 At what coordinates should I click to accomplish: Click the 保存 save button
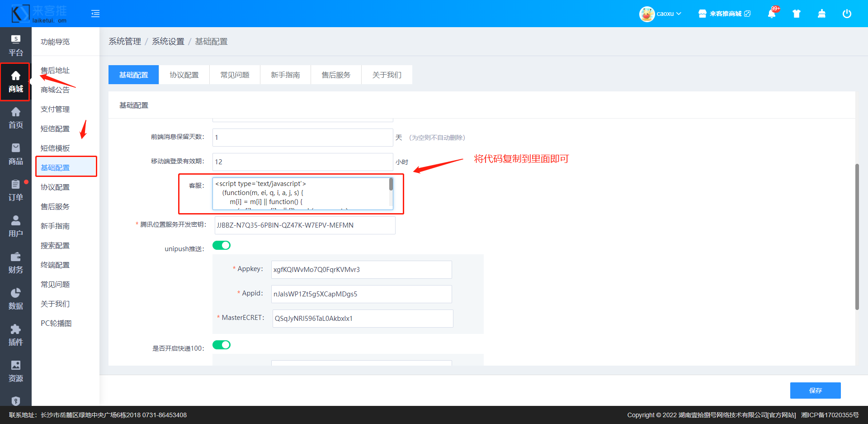(x=815, y=391)
